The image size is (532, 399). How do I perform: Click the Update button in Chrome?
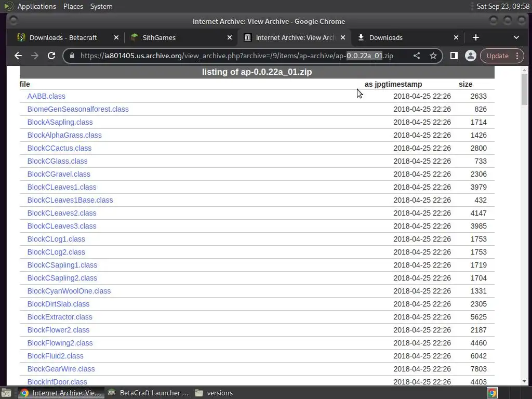[x=497, y=56]
